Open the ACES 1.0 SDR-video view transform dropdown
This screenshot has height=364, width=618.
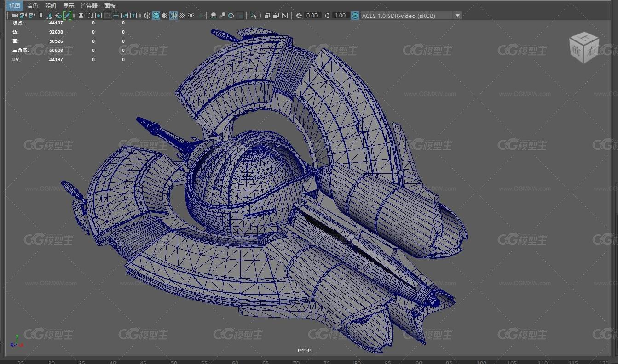(x=411, y=16)
